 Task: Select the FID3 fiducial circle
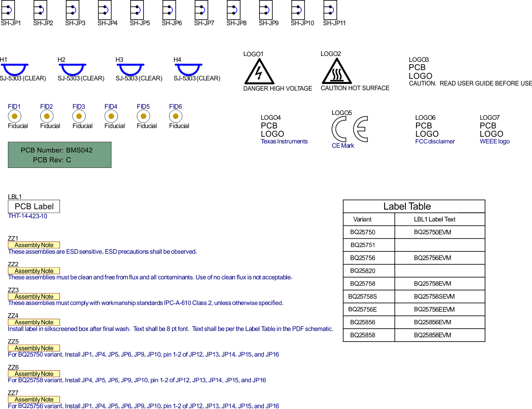[79, 116]
